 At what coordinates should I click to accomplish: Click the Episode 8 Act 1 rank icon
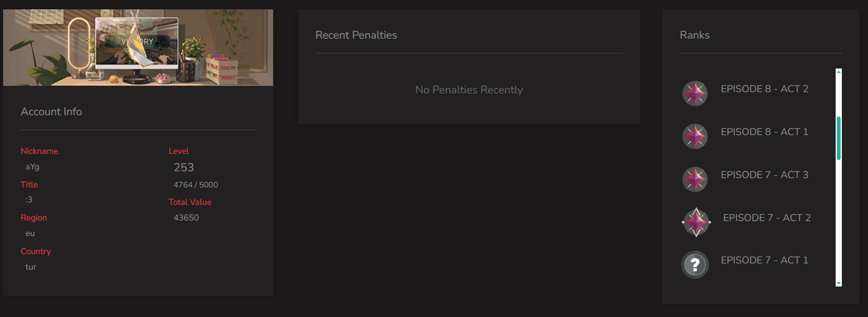click(x=694, y=136)
